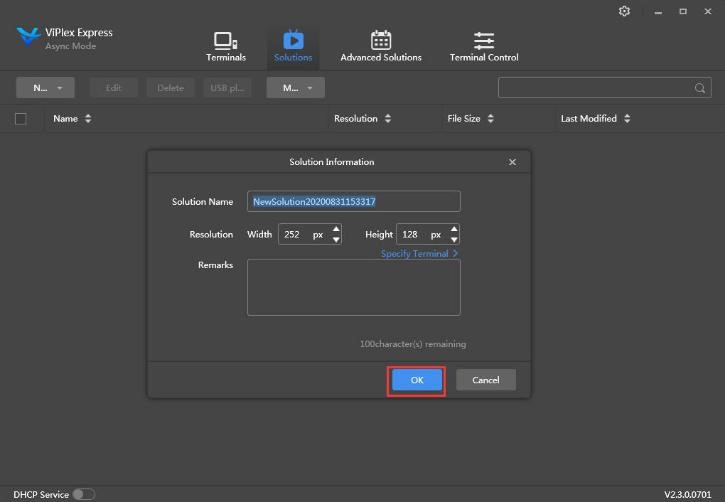
Task: Sort by Name column arrows
Action: [88, 119]
